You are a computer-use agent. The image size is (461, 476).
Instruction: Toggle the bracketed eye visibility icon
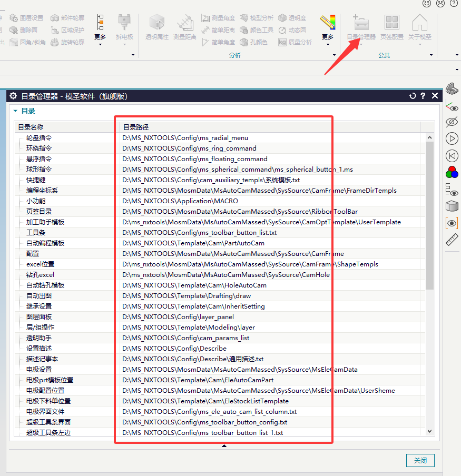click(452, 223)
